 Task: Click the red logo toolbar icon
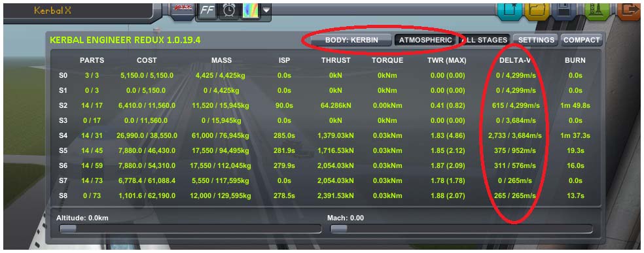coord(183,9)
